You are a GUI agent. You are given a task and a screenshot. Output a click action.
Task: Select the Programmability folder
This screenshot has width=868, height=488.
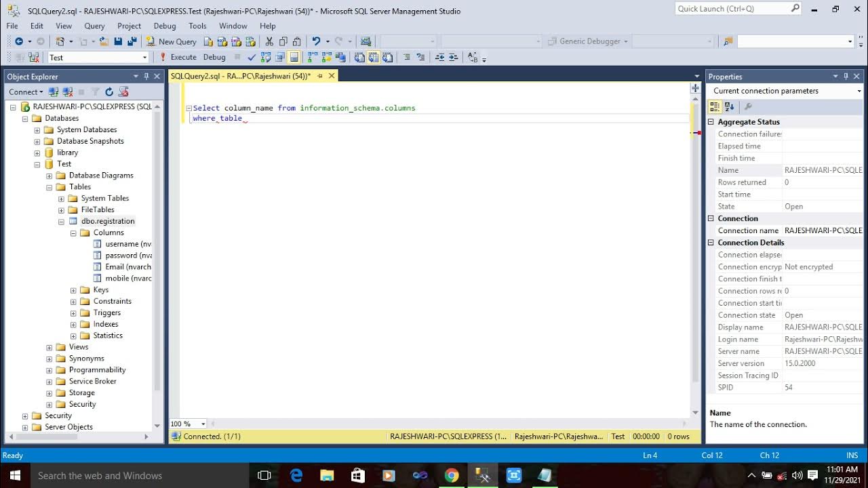(97, 369)
